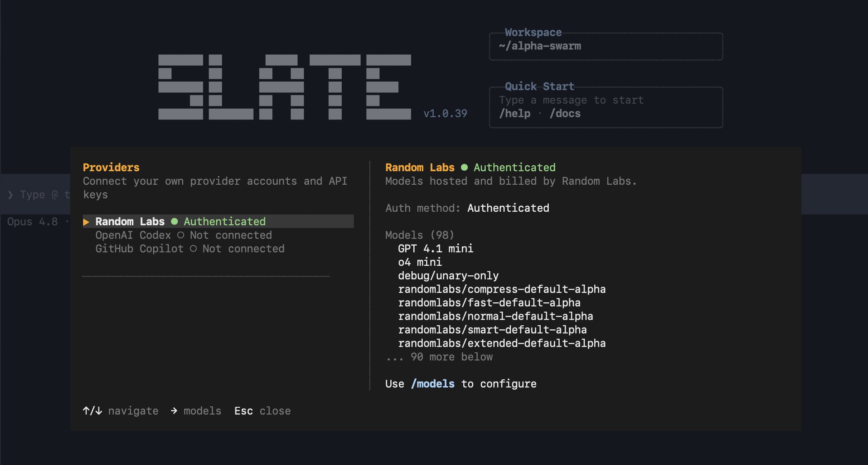Click the hollow status circle for OpenAI Codex
Viewport: 868px width, 465px height.
(x=181, y=235)
